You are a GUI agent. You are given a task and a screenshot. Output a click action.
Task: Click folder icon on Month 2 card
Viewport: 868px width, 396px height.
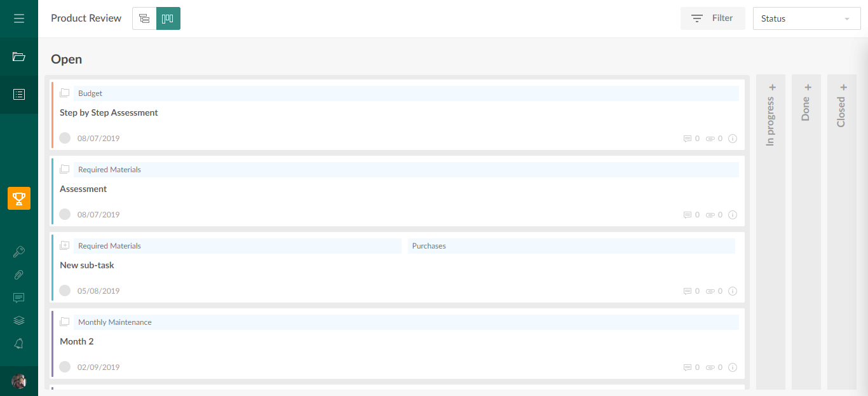pyautogui.click(x=64, y=322)
